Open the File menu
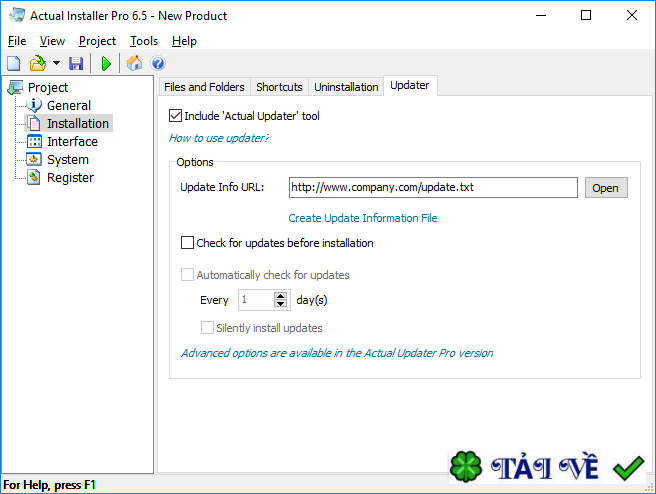Viewport: 656px width, 494px height. tap(17, 41)
